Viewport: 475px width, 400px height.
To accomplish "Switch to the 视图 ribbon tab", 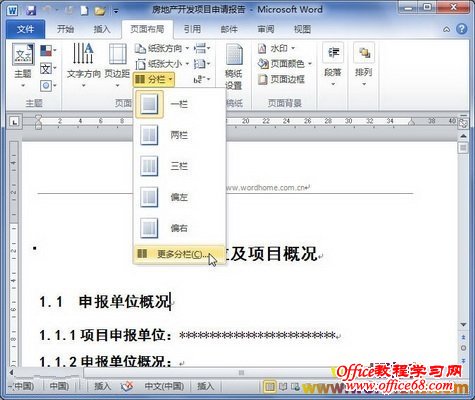I will tap(302, 29).
